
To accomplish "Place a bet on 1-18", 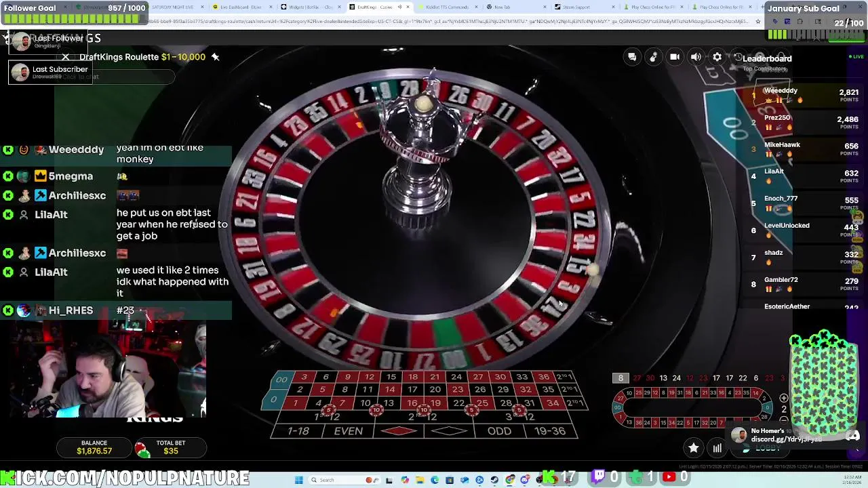I will pos(298,431).
